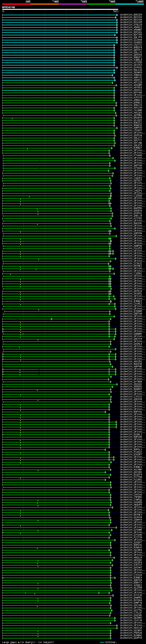Select hit label UniRef100_A3BEL8
Screen dimensions: 146x644
coord(131,60)
